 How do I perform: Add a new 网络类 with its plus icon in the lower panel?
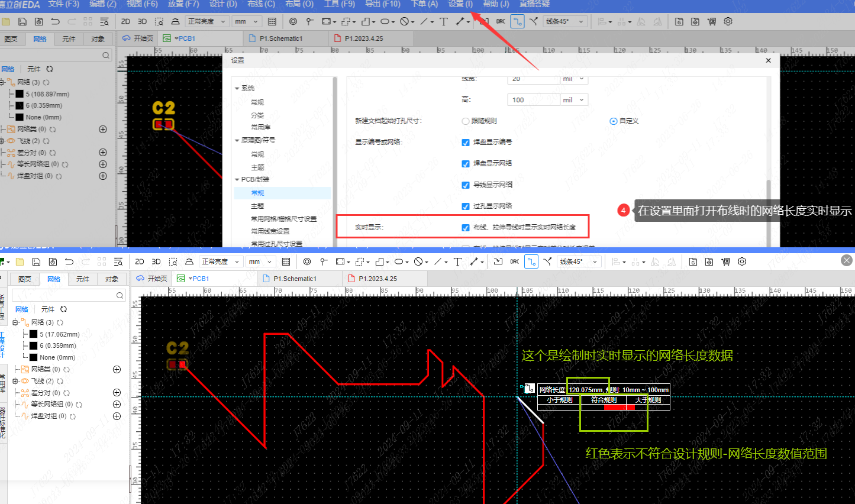[117, 369]
